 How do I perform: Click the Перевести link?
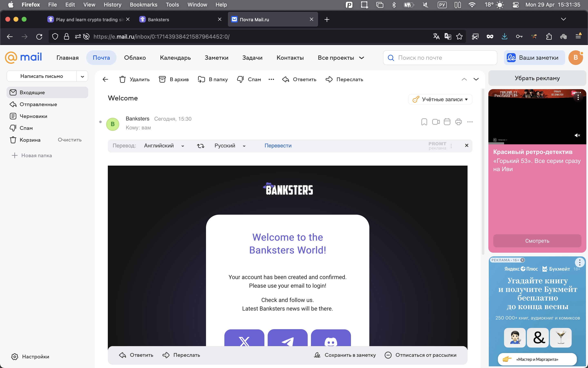(278, 146)
